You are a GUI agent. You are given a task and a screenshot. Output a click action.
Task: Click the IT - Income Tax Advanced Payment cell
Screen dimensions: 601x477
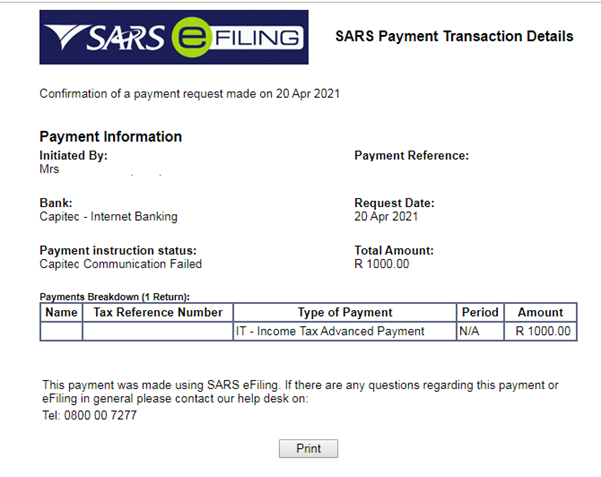(345, 331)
